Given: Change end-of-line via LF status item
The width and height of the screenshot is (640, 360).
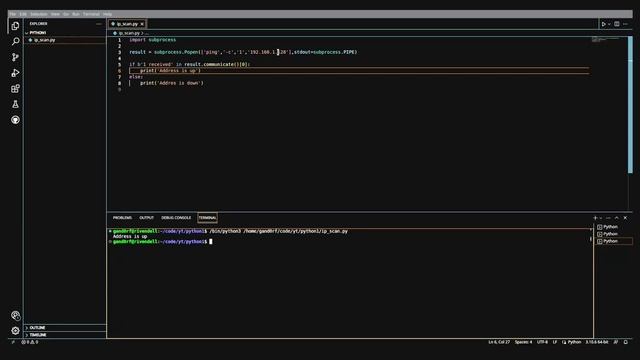Looking at the screenshot, I should [x=555, y=342].
